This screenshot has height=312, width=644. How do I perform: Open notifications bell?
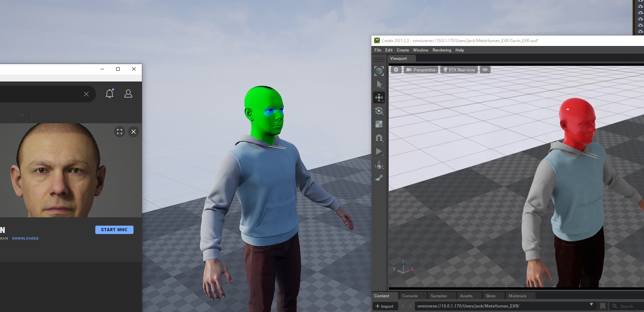110,93
